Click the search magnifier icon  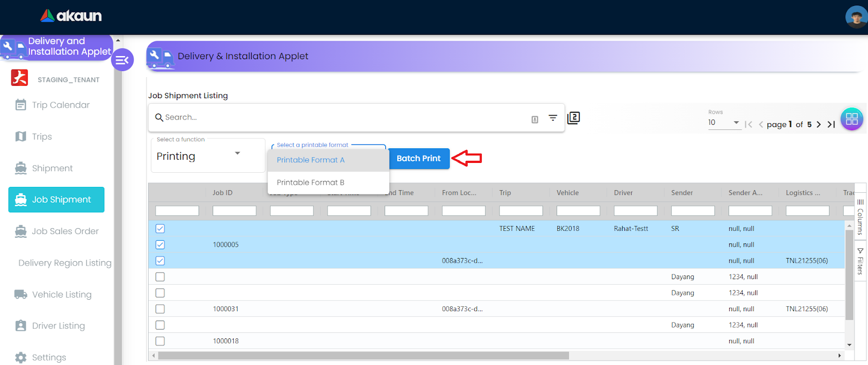[159, 117]
